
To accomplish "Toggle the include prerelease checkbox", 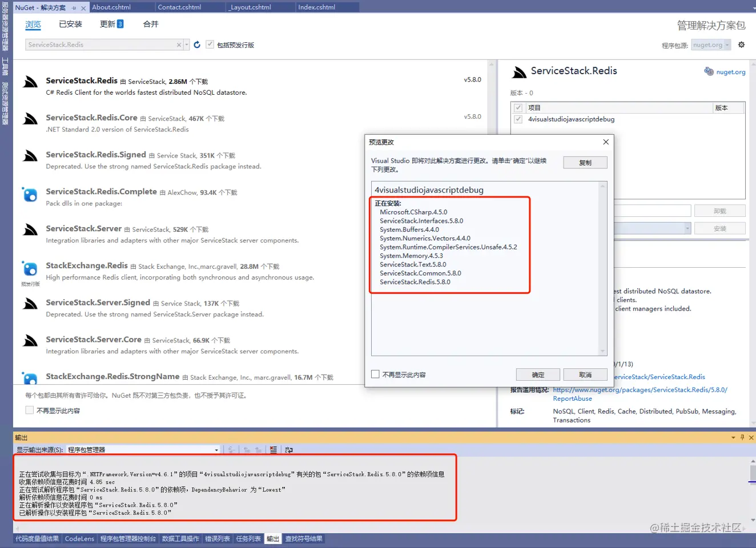I will pos(210,45).
